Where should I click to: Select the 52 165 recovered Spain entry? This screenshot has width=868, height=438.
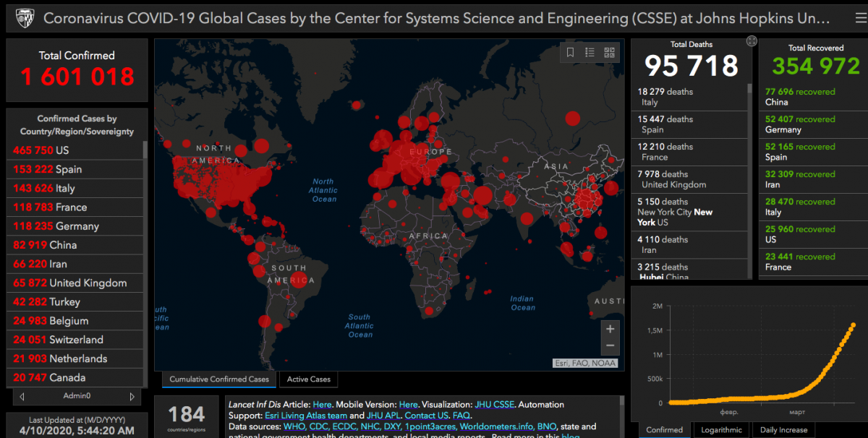(x=812, y=152)
